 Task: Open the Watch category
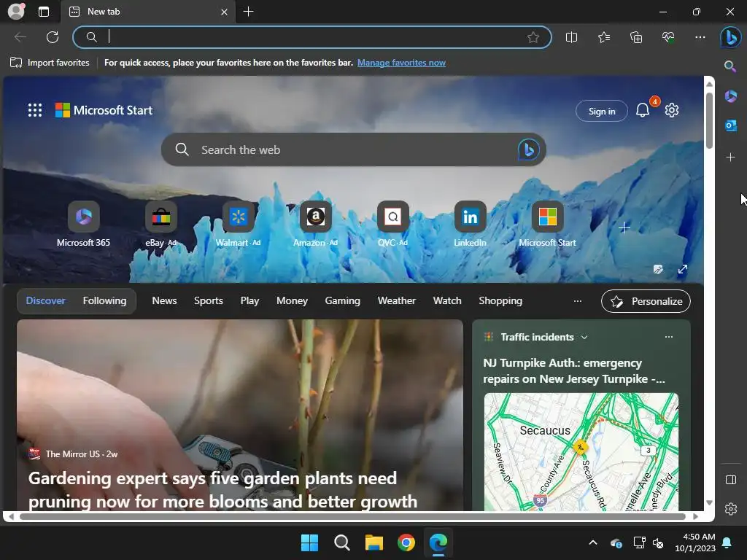[x=447, y=301]
